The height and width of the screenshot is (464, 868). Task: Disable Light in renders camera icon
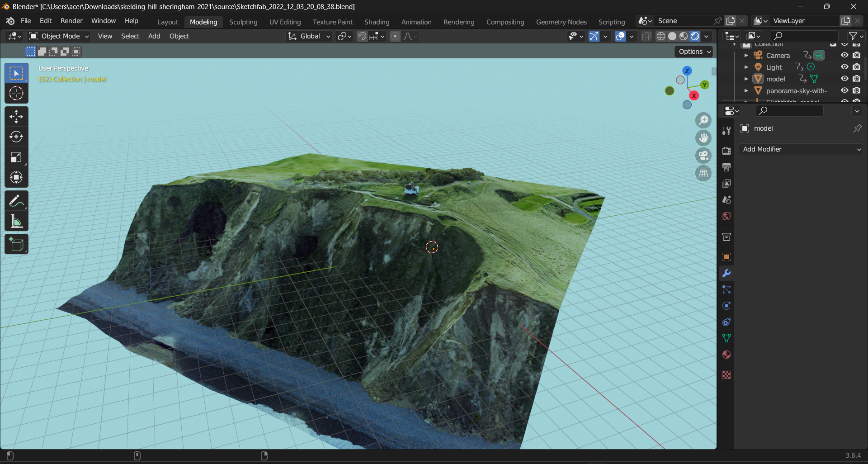click(856, 67)
